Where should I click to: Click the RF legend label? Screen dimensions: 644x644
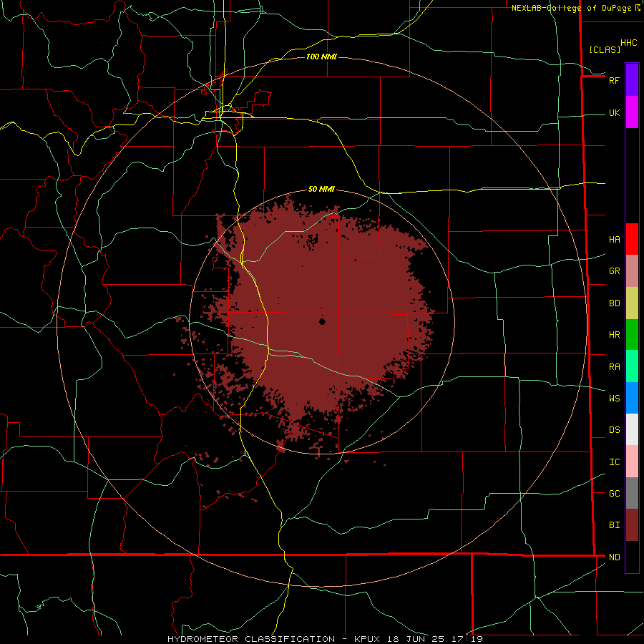pos(614,80)
